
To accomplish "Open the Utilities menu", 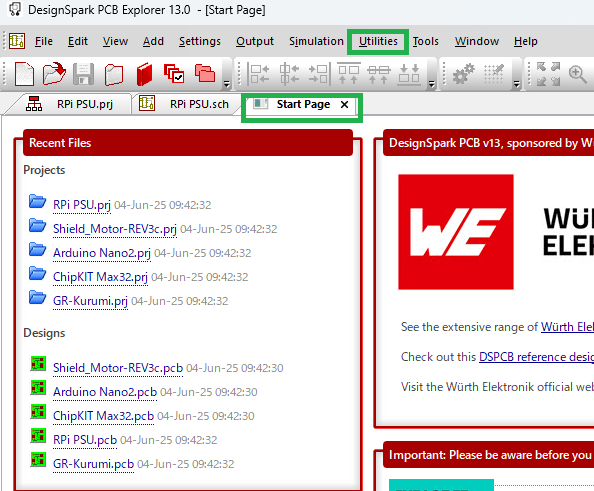I will click(x=378, y=41).
